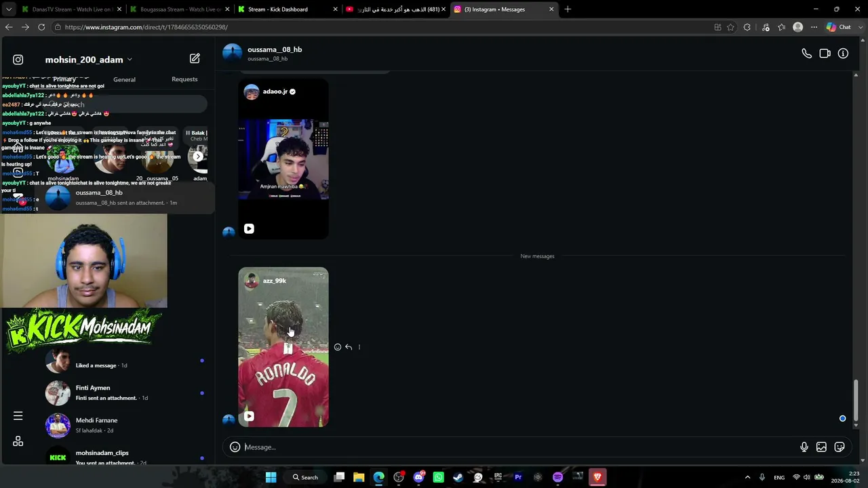Open browser profile avatar menu
This screenshot has height=488, width=868.
(798, 27)
